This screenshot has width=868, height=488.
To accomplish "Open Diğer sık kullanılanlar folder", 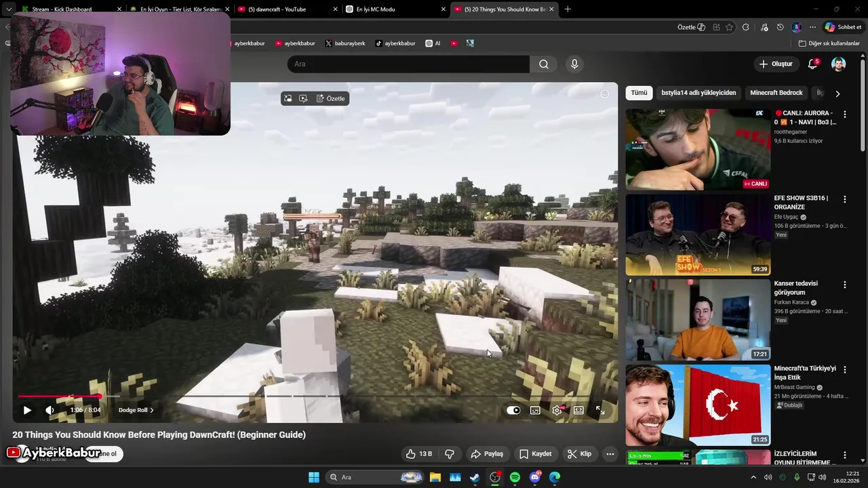I will coord(829,43).
